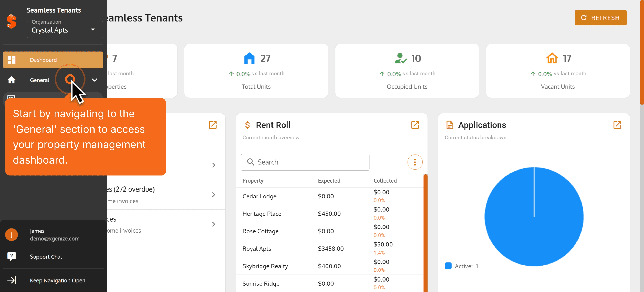
Task: Click the blue Applications pie chart
Action: pyautogui.click(x=534, y=217)
